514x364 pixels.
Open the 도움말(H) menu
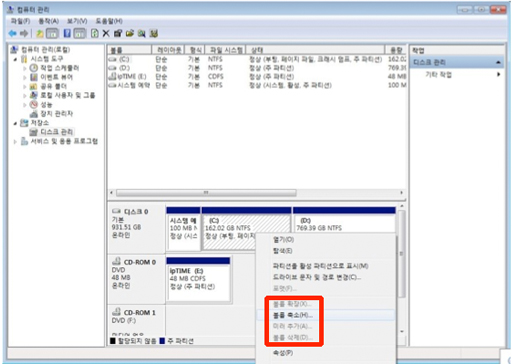coord(109,21)
